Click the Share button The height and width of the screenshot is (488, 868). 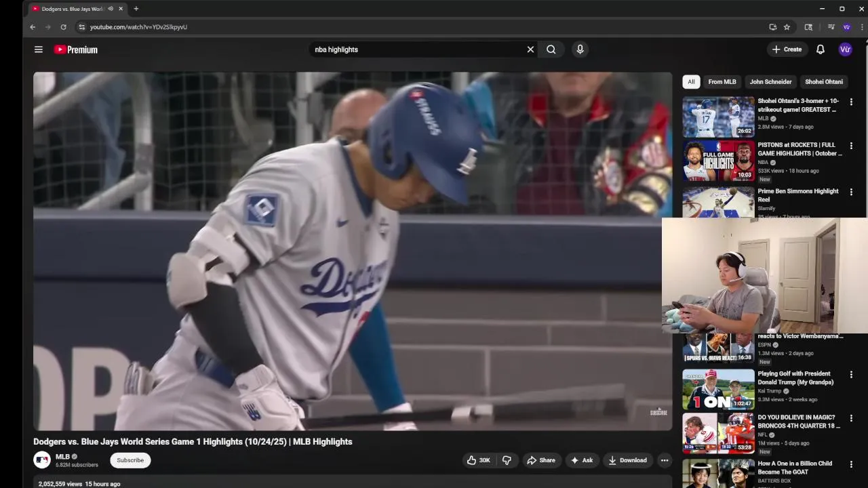(x=540, y=460)
